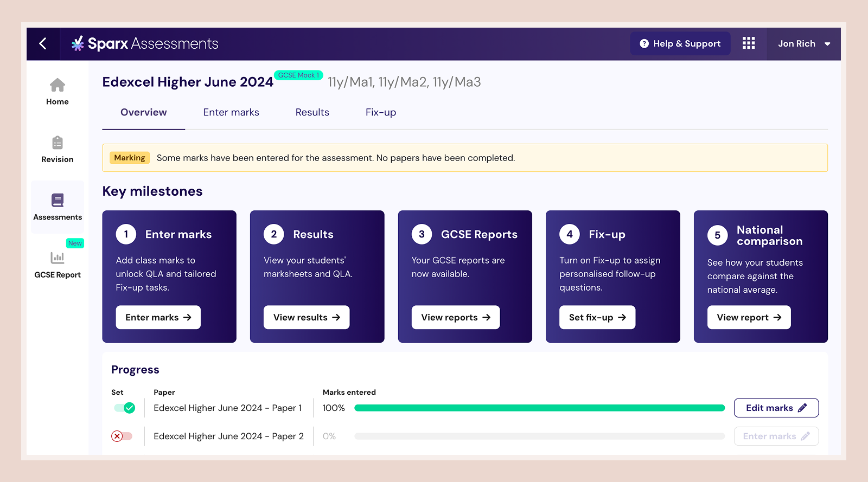This screenshot has width=868, height=482.
Task: Click the step 4 circle on Fix-up card
Action: coord(570,234)
